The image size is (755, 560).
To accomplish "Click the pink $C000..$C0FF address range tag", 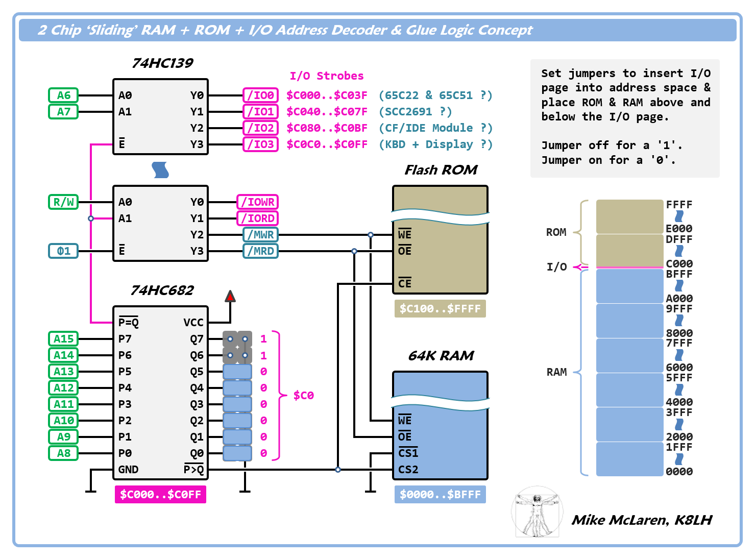I will click(160, 495).
